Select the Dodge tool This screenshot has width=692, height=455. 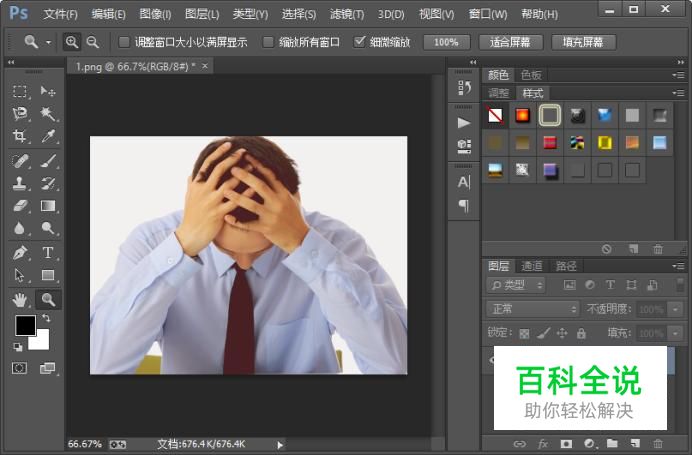point(48,228)
